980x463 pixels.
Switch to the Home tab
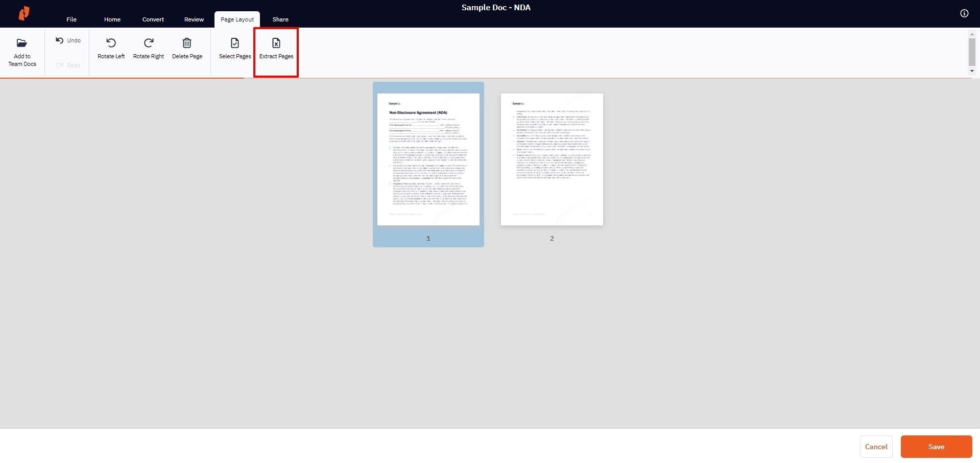coord(112,19)
